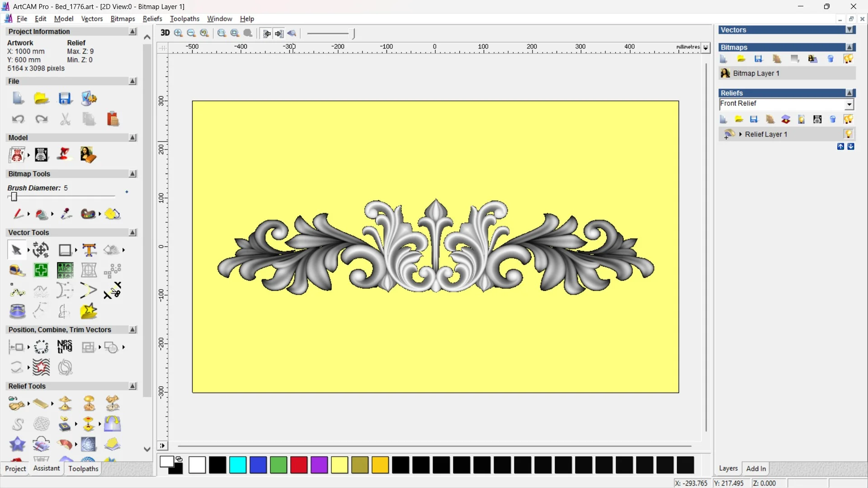The width and height of the screenshot is (868, 488).
Task: Click the Zoom In magnifier icon
Action: (x=179, y=33)
